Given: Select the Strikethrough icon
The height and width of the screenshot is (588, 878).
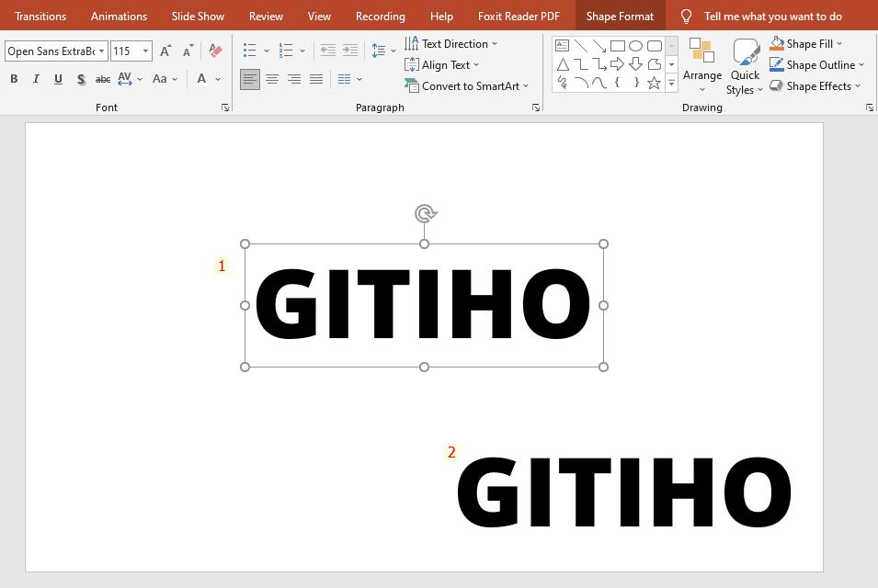Looking at the screenshot, I should [103, 79].
